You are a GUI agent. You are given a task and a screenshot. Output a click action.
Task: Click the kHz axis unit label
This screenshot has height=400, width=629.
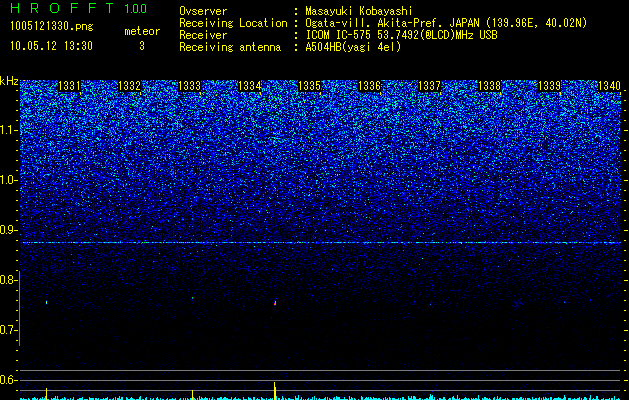9,81
